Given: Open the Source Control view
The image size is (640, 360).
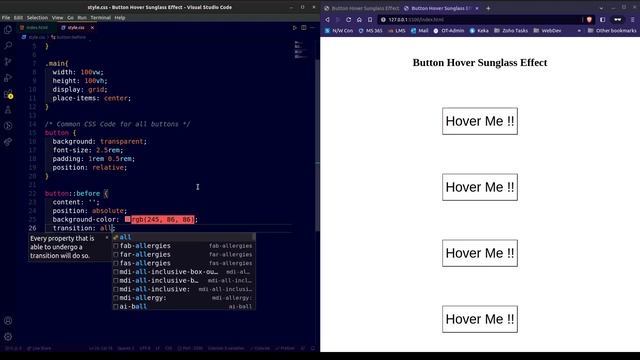Looking at the screenshot, I should coord(8,62).
